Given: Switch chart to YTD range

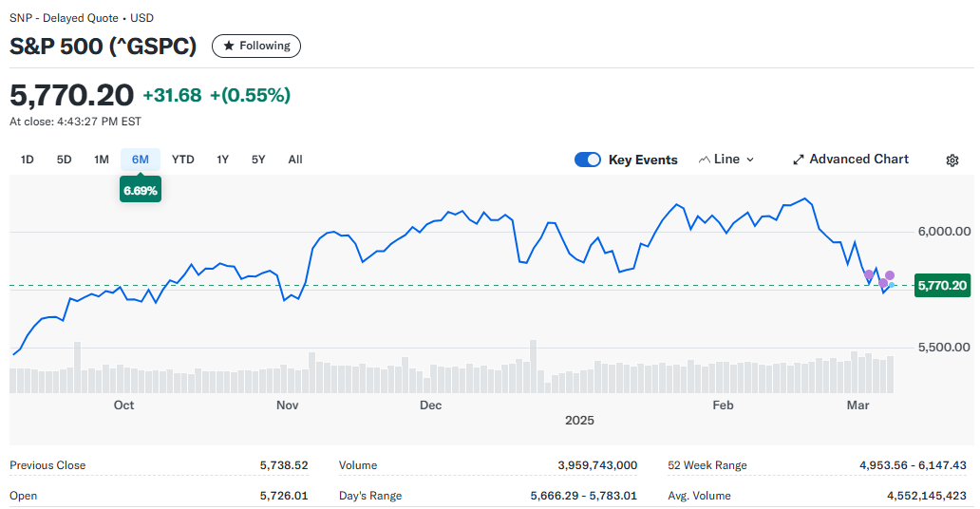Looking at the screenshot, I should point(182,160).
